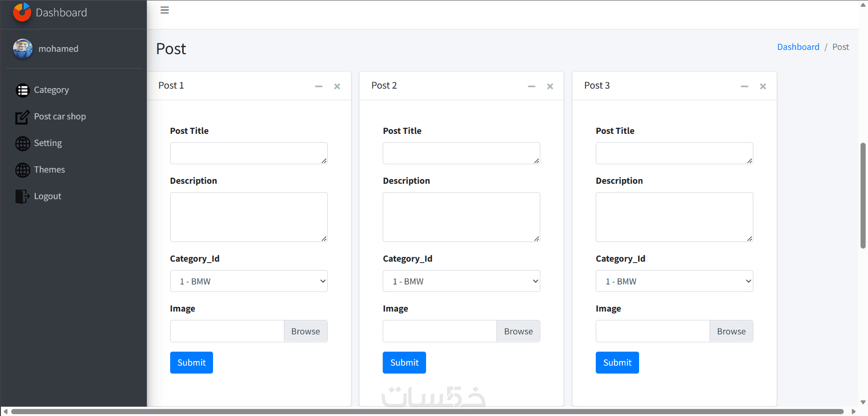The width and height of the screenshot is (868, 416).
Task: Toggle the hamburger sidebar menu
Action: coord(165,10)
